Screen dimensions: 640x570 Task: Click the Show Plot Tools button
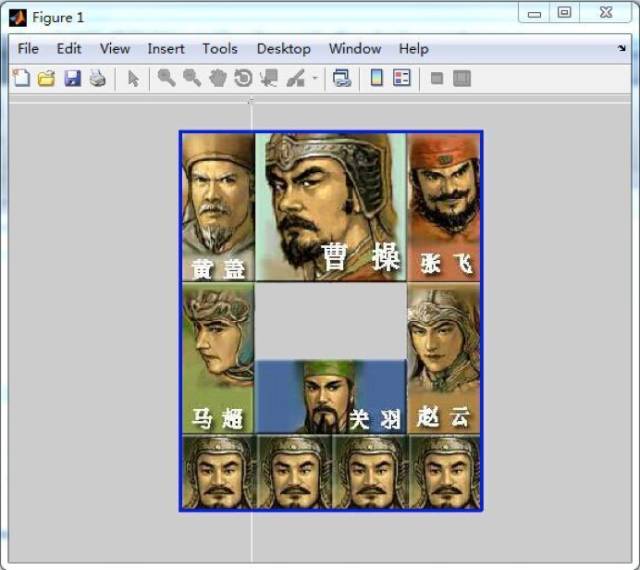click(x=461, y=79)
